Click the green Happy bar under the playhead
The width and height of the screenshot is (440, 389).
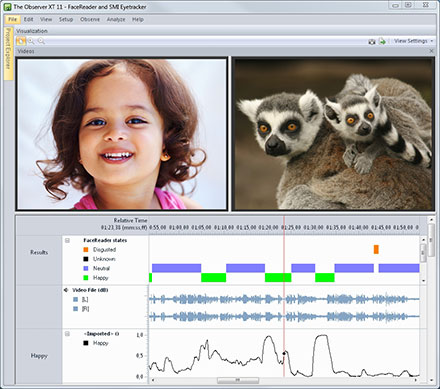click(x=278, y=277)
